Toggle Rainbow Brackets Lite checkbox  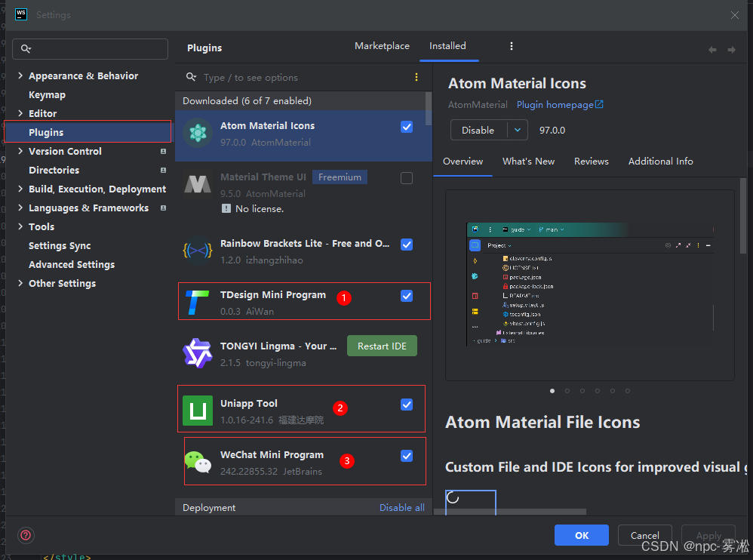[407, 245]
